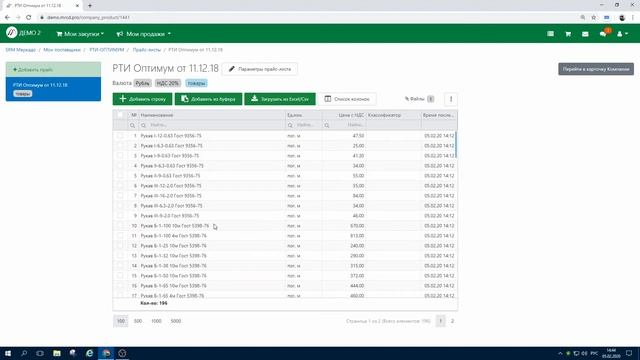Go to page 2 of the table
The height and width of the screenshot is (360, 640).
tap(452, 321)
